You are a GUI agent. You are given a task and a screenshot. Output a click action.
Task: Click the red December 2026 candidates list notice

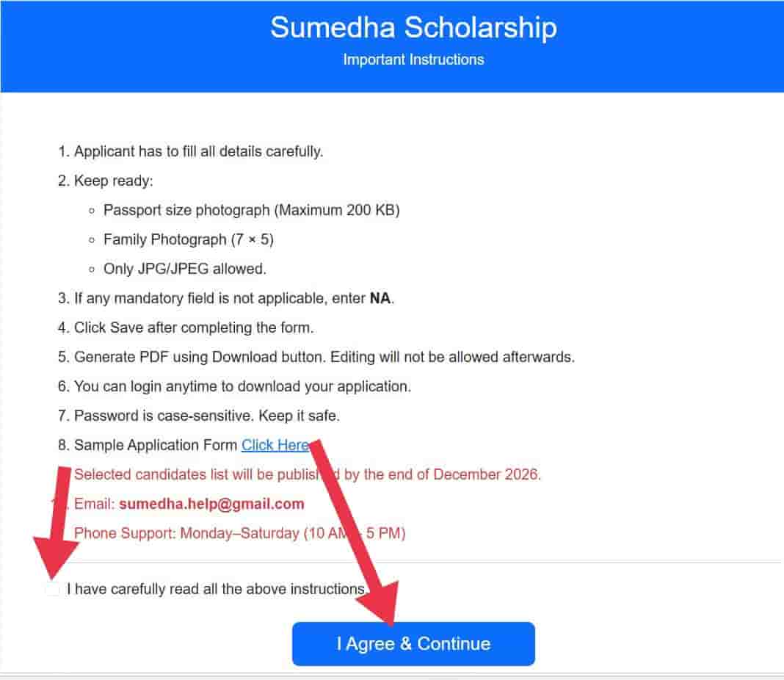(308, 474)
